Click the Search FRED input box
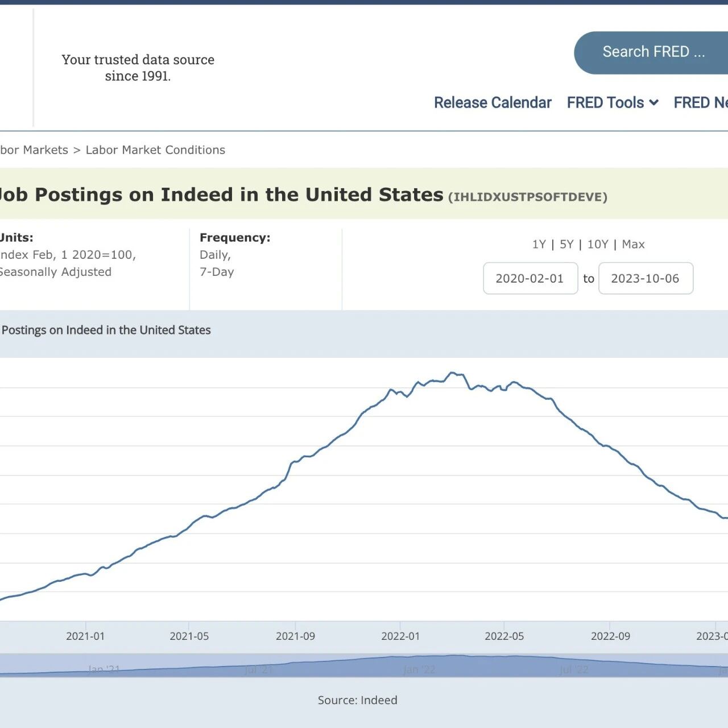728x728 pixels. pyautogui.click(x=653, y=52)
